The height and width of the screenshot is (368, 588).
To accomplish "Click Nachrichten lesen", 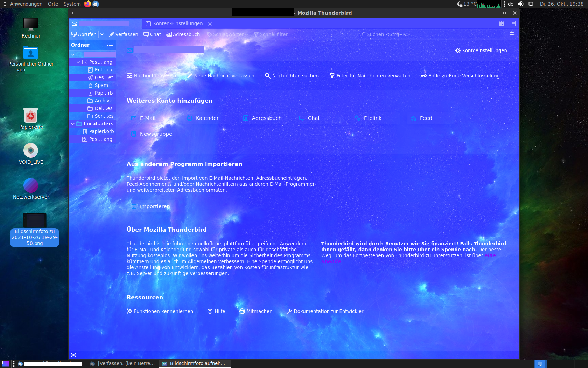I will pyautogui.click(x=152, y=76).
